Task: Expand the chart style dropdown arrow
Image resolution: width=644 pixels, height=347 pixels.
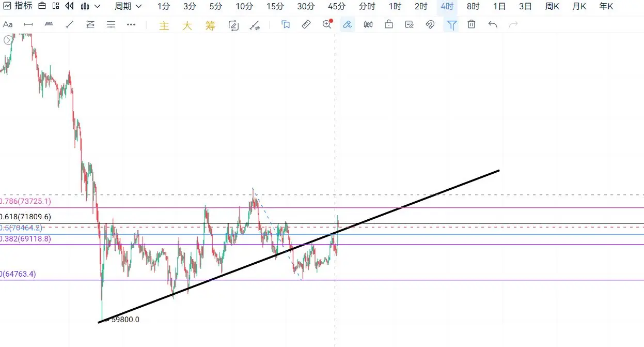Action: [x=97, y=6]
